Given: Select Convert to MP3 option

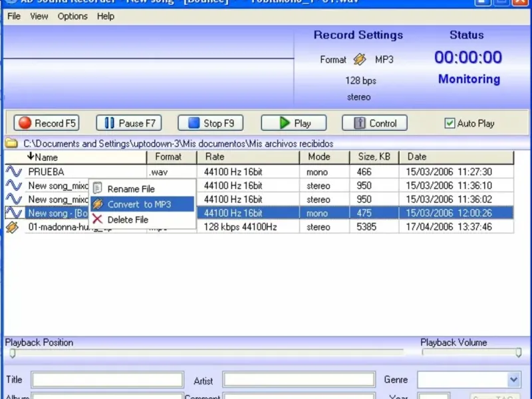Looking at the screenshot, I should pyautogui.click(x=138, y=204).
